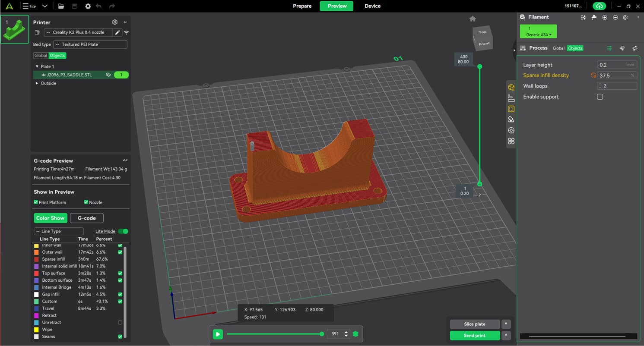Click the Send print button
Screen dimensions: 644x346
click(474, 335)
